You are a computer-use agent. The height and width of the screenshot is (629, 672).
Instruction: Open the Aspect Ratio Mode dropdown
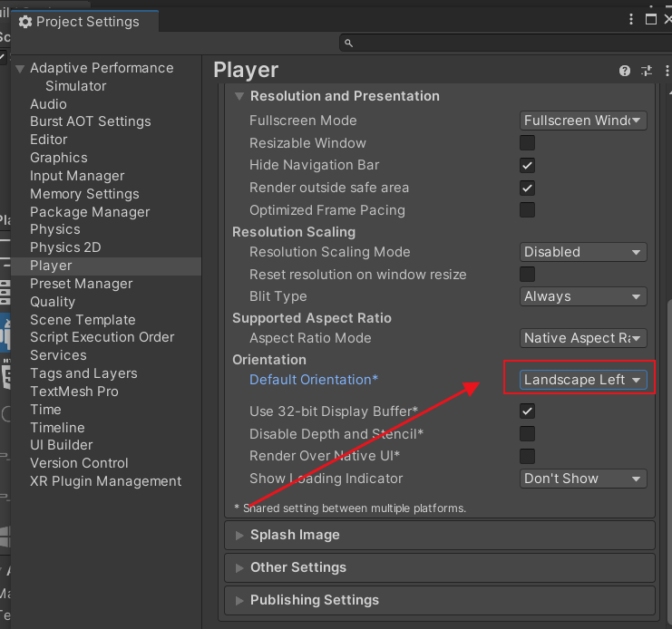(583, 338)
